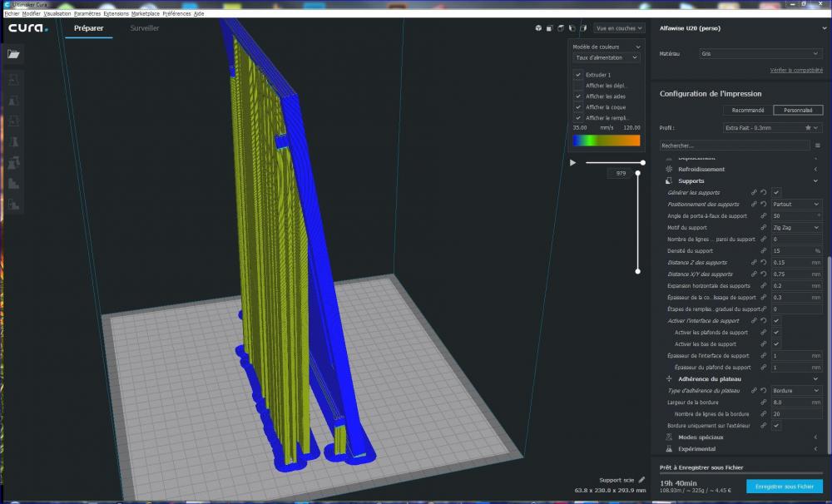Screen dimensions: 832x504
Task: Open the file folder icon
Action: (x=14, y=54)
